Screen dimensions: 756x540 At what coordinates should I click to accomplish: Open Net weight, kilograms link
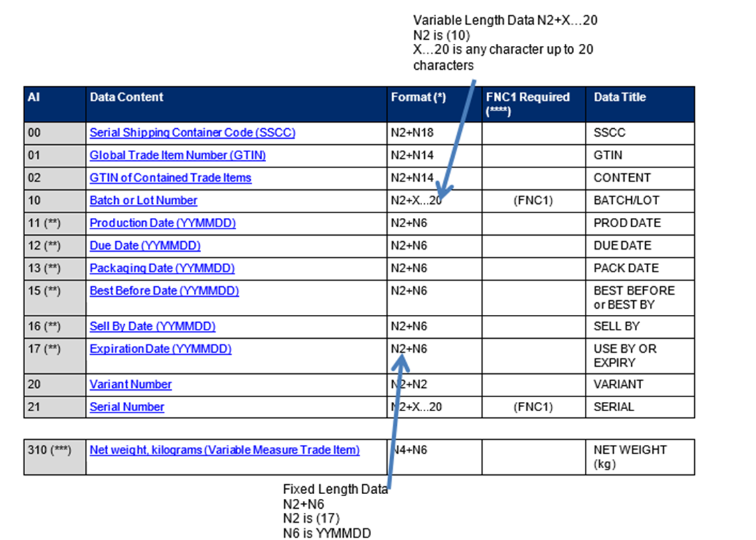(x=224, y=450)
